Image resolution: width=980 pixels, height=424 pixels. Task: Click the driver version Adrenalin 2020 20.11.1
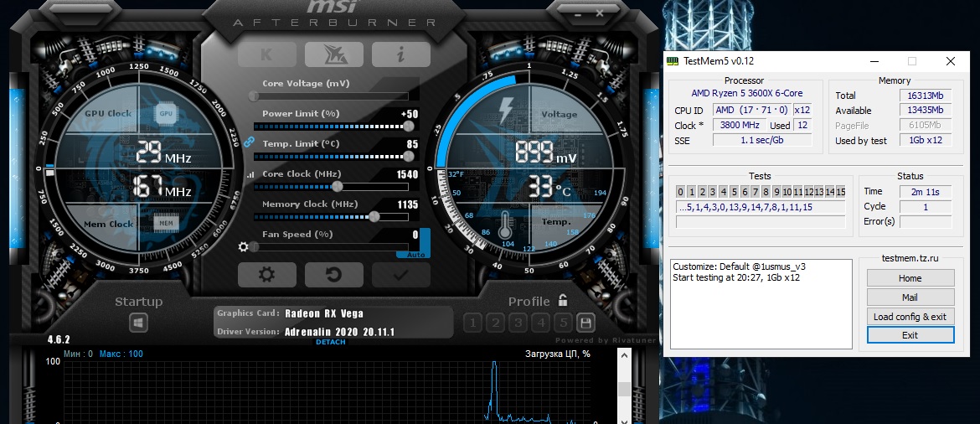[339, 332]
